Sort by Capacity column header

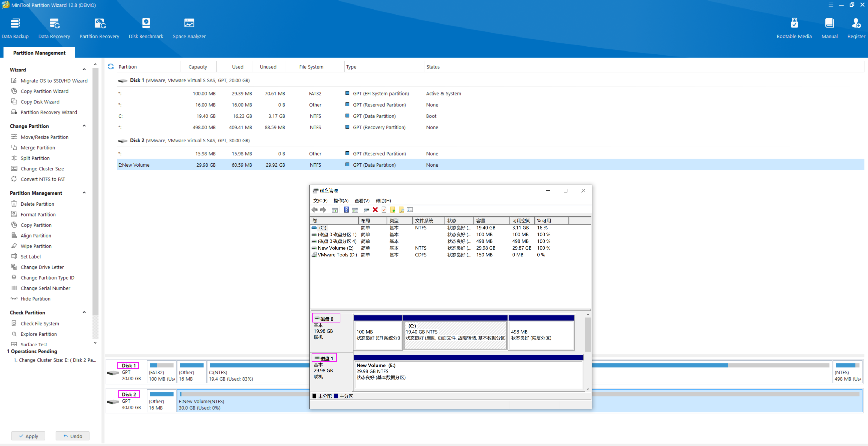198,67
